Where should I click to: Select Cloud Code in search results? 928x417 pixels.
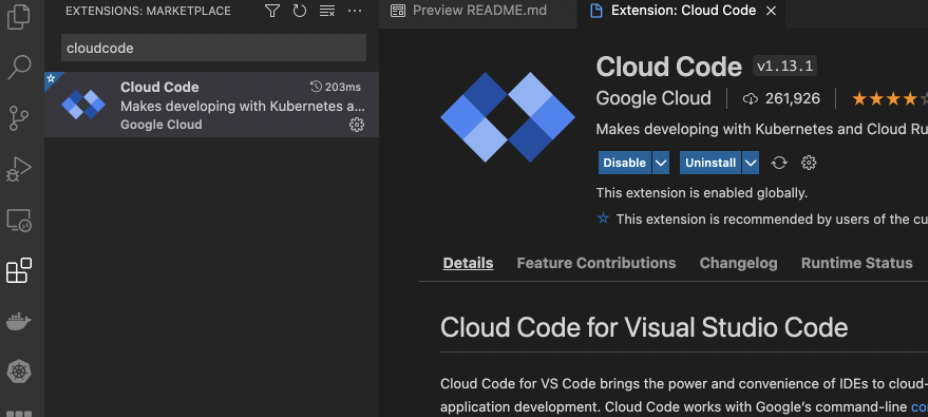pos(211,105)
